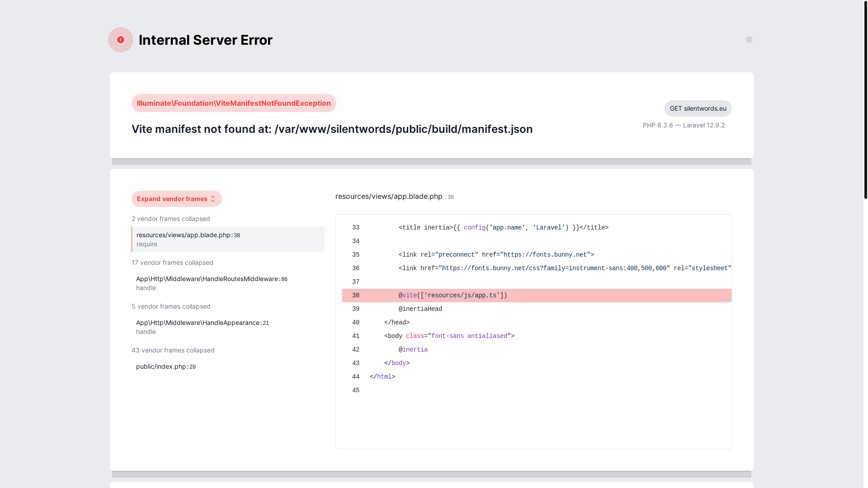Click the Vite manifest not found message
868x488 pixels.
(x=332, y=129)
